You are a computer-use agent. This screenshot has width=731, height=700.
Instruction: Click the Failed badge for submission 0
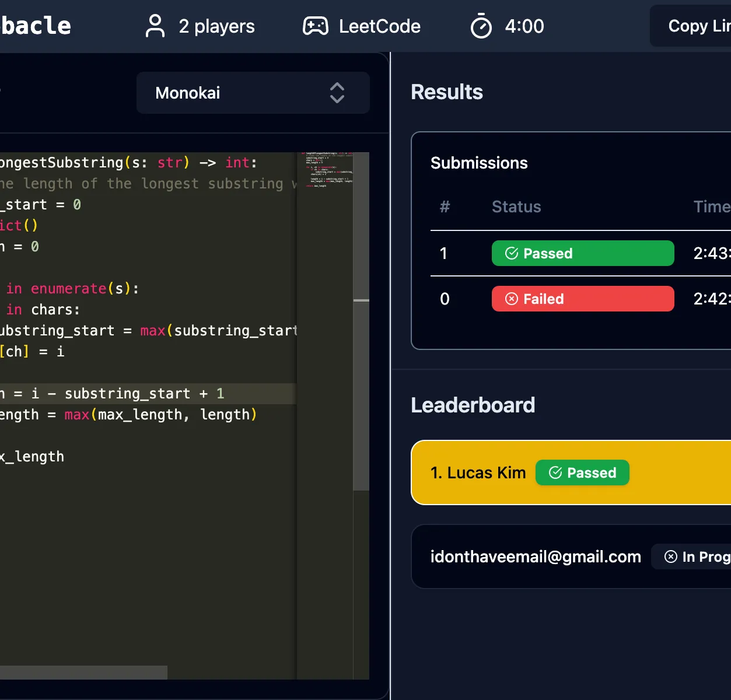[582, 299]
